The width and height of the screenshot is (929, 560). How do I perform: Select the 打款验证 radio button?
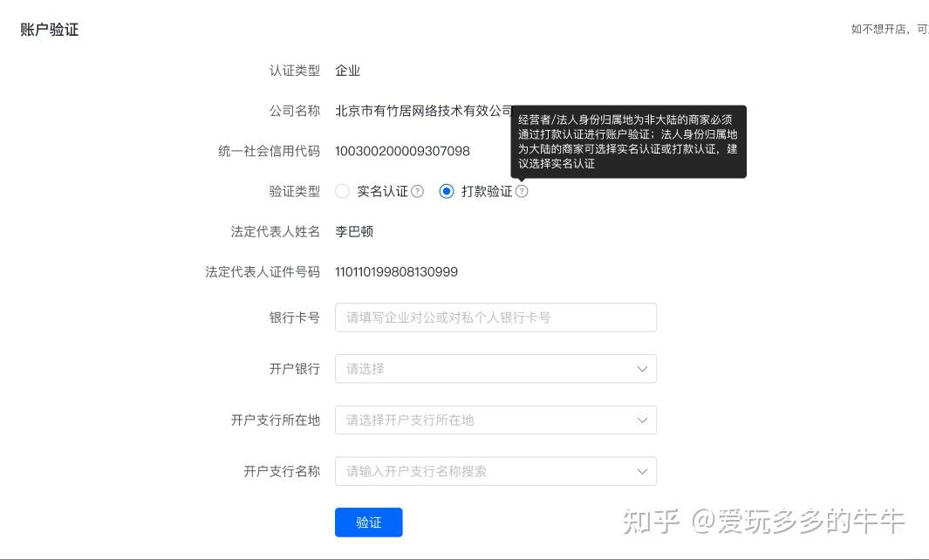pyautogui.click(x=446, y=191)
